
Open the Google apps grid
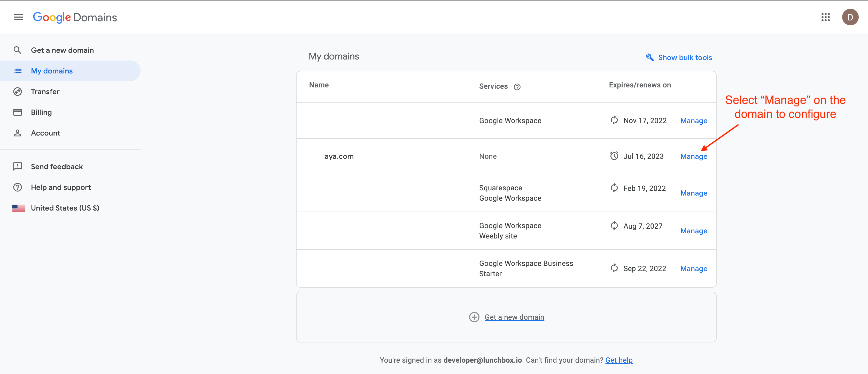(x=825, y=17)
